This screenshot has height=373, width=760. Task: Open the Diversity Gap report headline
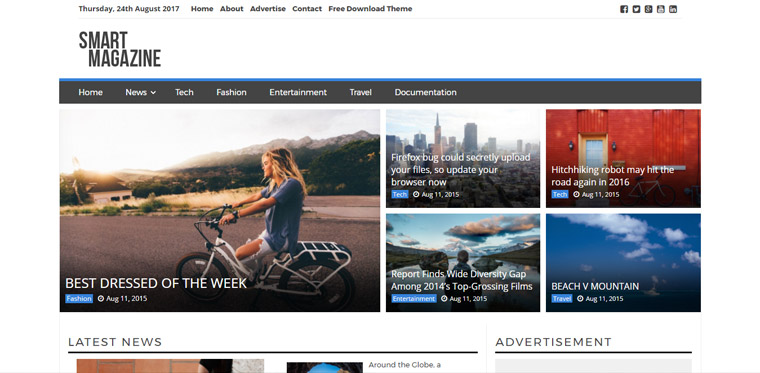pyautogui.click(x=461, y=280)
